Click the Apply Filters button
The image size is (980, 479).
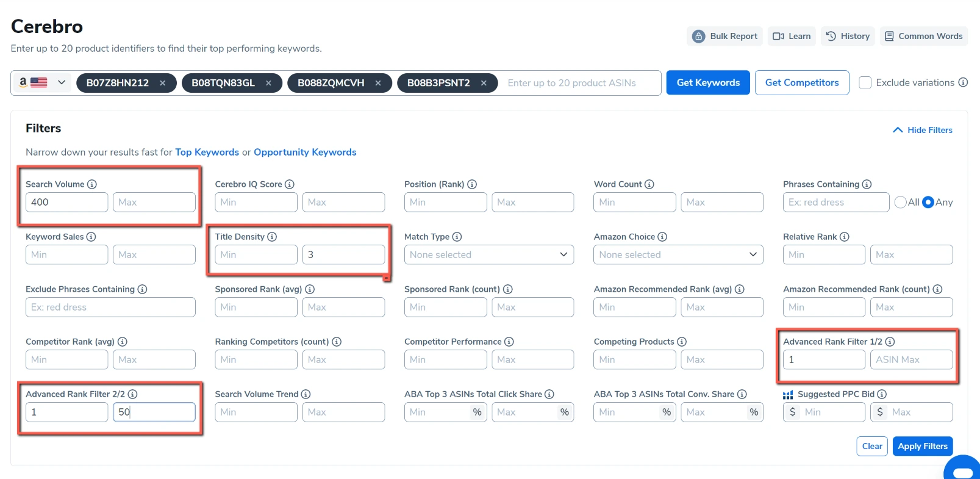point(922,446)
